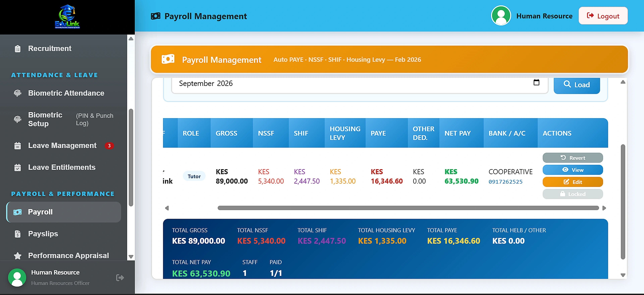Click the Biometric Attendance fingerprint icon
Image resolution: width=644 pixels, height=295 pixels.
(17, 93)
